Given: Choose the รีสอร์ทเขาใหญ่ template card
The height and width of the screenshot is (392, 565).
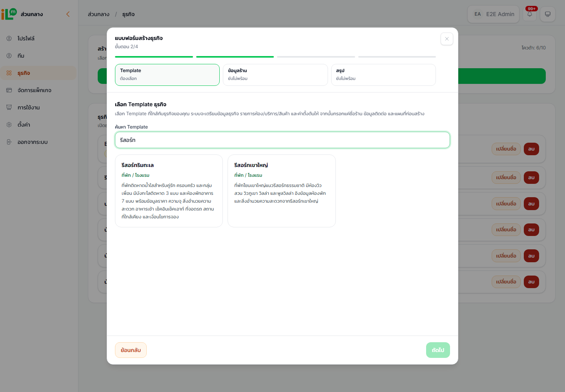Looking at the screenshot, I should tap(282, 191).
